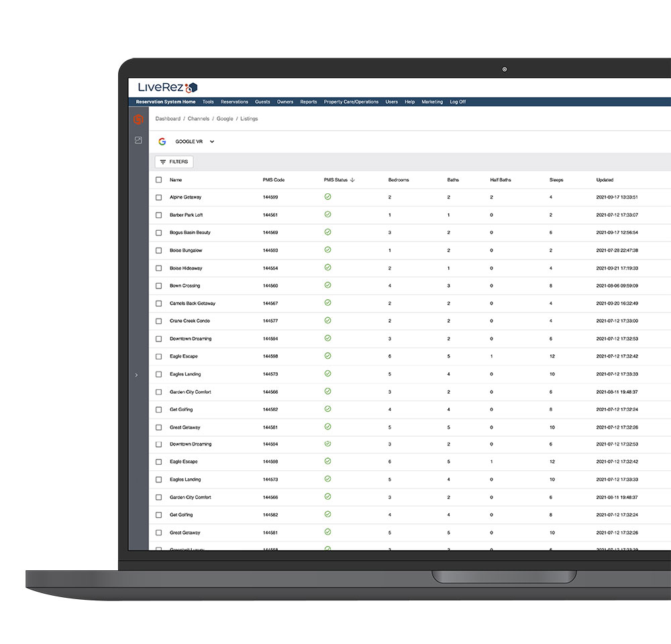Viewport: 671px width, 644px height.
Task: Check the Camels Back Getaway checkbox
Action: (x=159, y=303)
